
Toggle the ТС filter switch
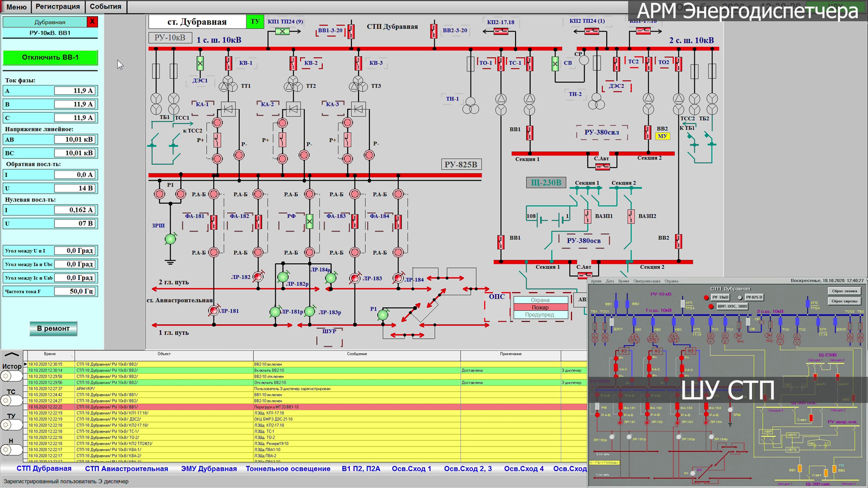click(x=11, y=400)
